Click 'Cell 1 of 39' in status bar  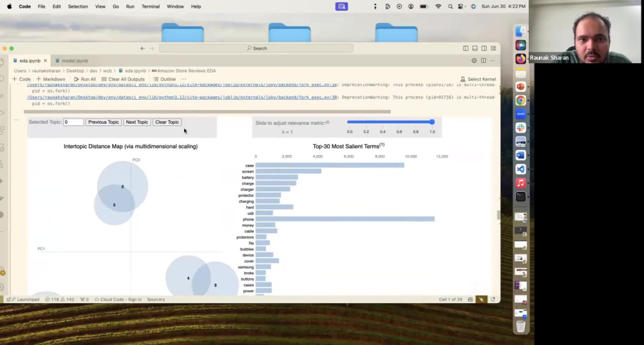[451, 299]
